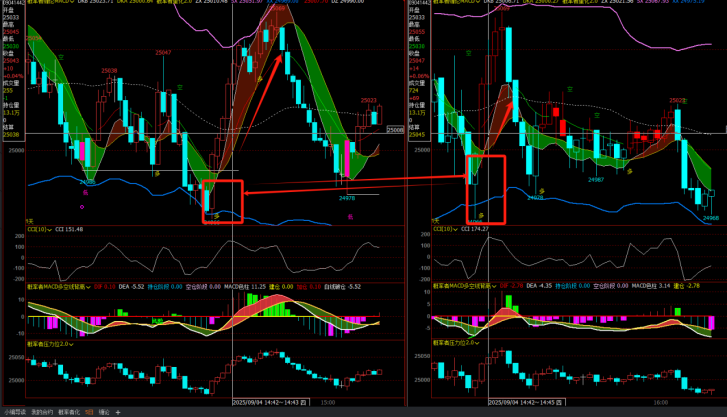The image size is (727, 417).
Task: Open the 理论 bottom tab
Action: pos(104,412)
